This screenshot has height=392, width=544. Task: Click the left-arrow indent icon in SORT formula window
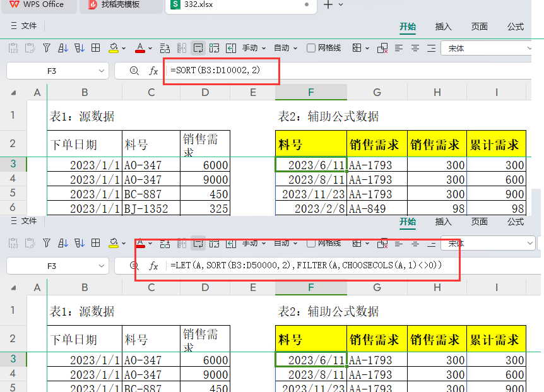pyautogui.click(x=231, y=48)
